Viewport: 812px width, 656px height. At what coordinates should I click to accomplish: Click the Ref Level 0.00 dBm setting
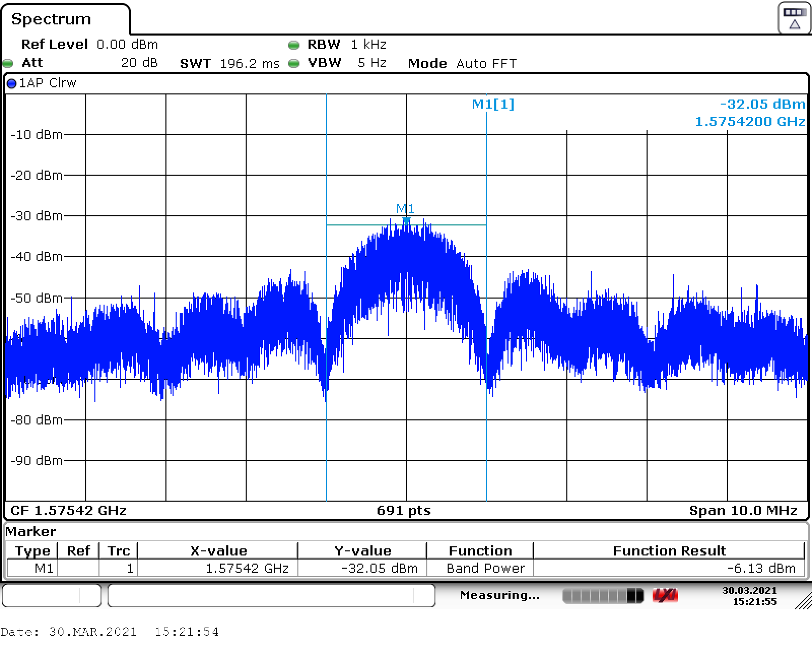click(x=89, y=45)
